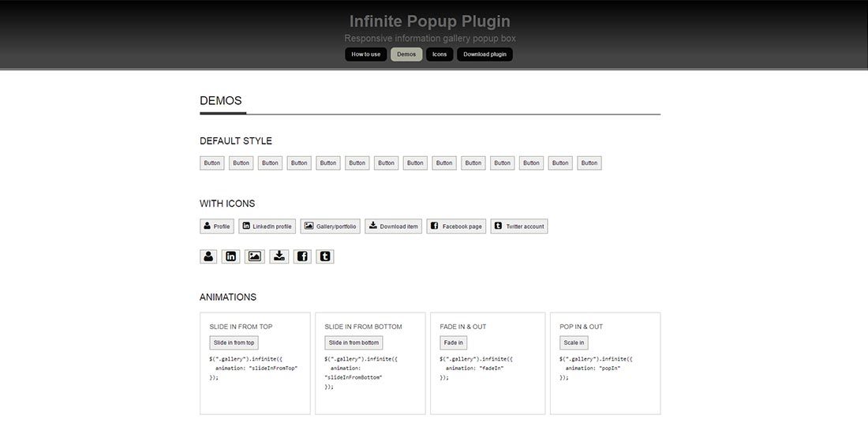868x434 pixels.
Task: Open the How to use tab
Action: coord(366,54)
